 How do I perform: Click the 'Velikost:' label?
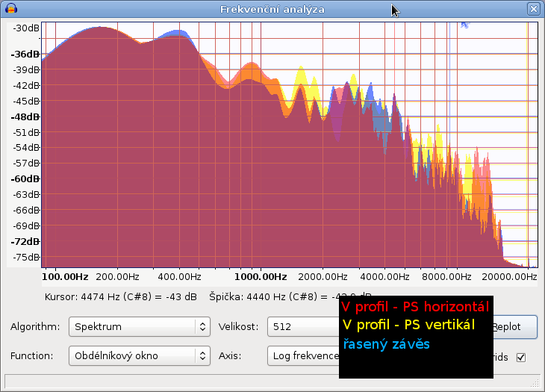click(x=238, y=327)
